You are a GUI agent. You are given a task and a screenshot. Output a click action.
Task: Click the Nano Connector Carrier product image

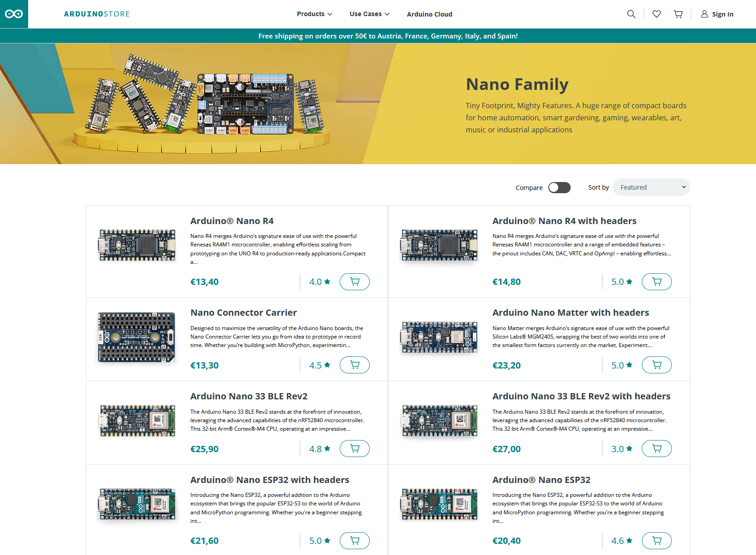click(137, 337)
